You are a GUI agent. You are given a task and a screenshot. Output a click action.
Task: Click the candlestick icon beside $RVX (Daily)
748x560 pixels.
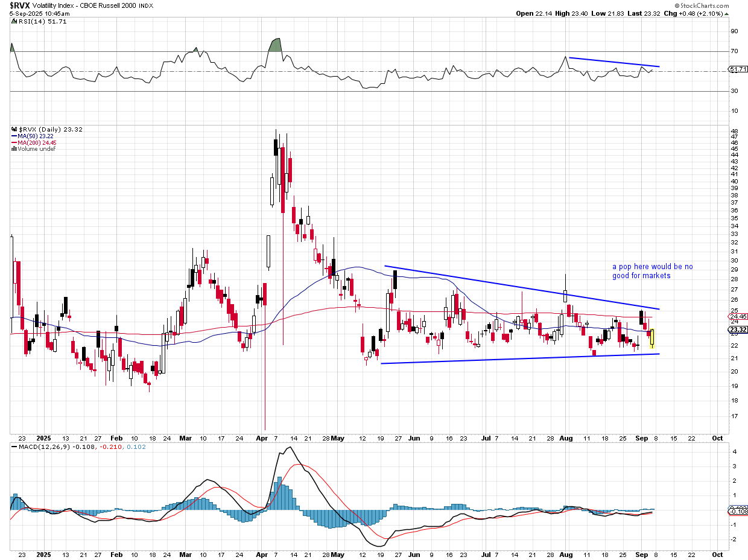13,129
